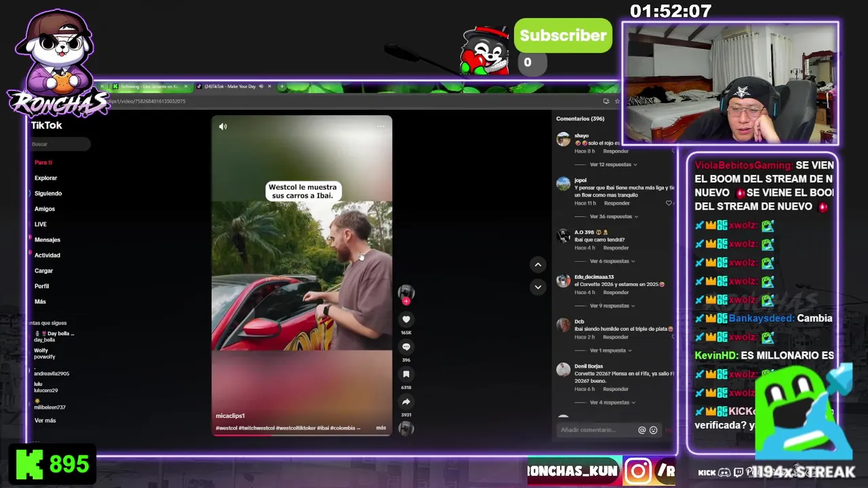The width and height of the screenshot is (868, 488).
Task: Like jopoi's comment with its heart
Action: (669, 203)
